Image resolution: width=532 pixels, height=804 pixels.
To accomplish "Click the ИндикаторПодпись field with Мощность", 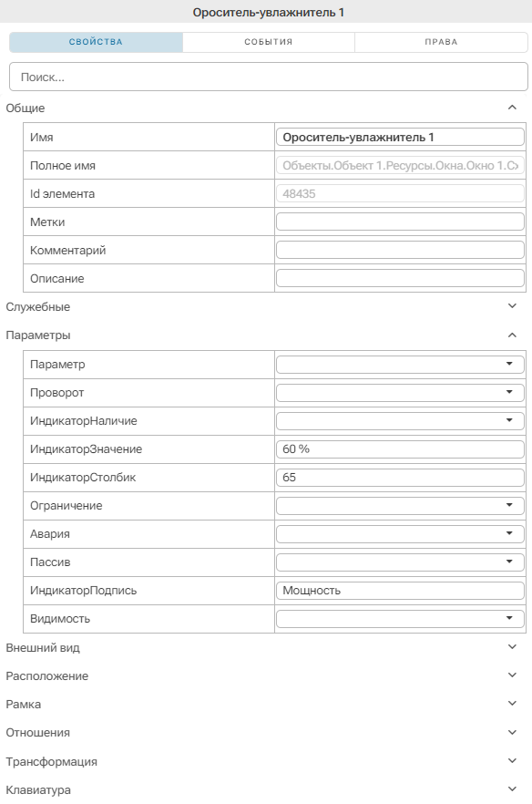I will point(400,590).
